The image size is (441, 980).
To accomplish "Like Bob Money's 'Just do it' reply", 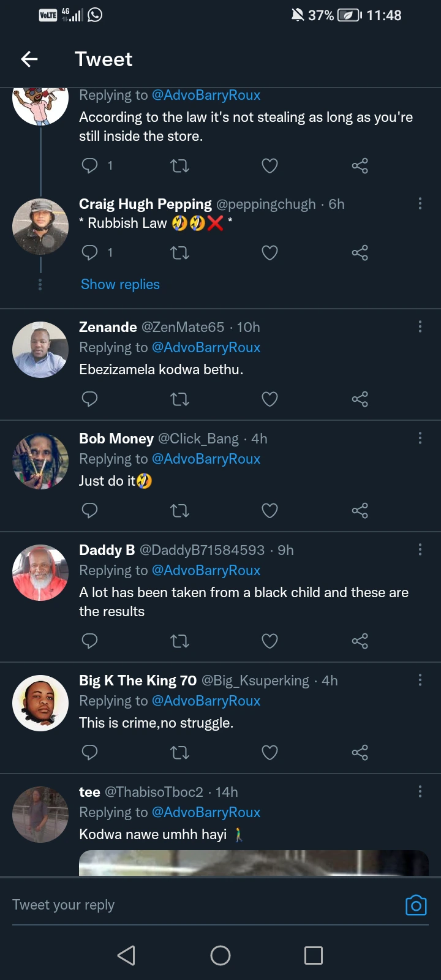I will pyautogui.click(x=269, y=510).
